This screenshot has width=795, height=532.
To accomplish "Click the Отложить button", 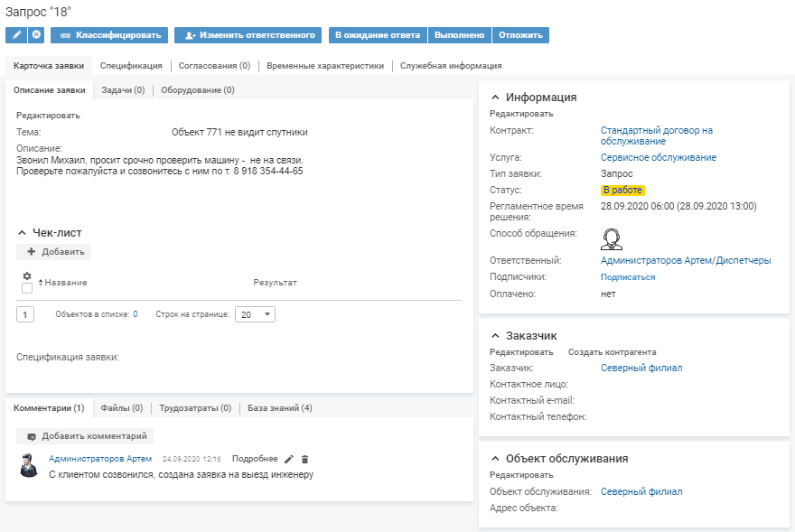I will pos(520,35).
